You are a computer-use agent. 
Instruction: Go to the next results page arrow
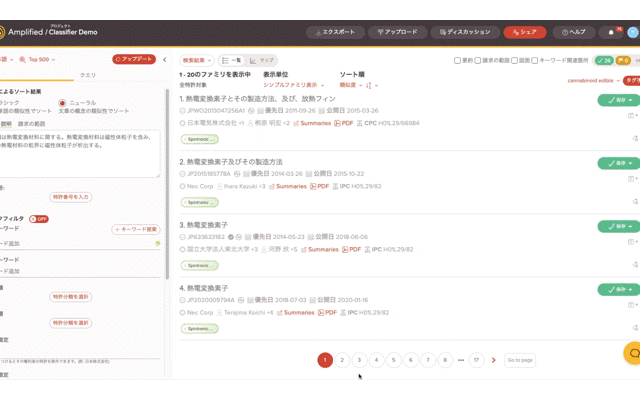pos(493,360)
